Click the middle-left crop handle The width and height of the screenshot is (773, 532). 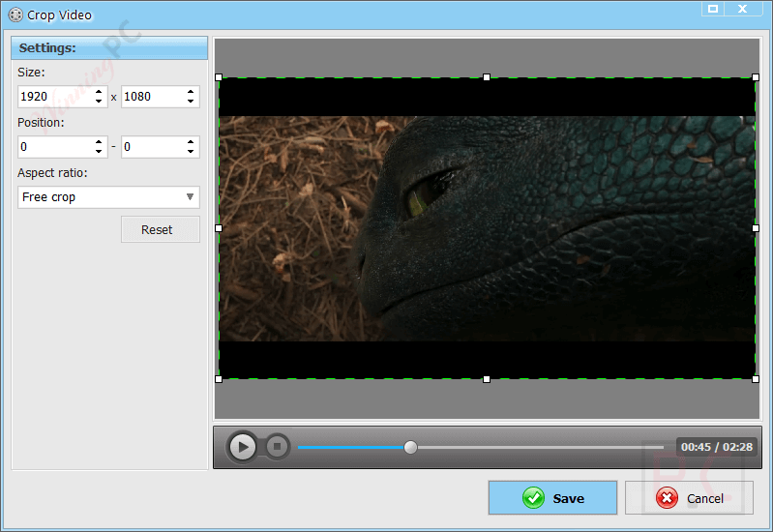click(219, 228)
